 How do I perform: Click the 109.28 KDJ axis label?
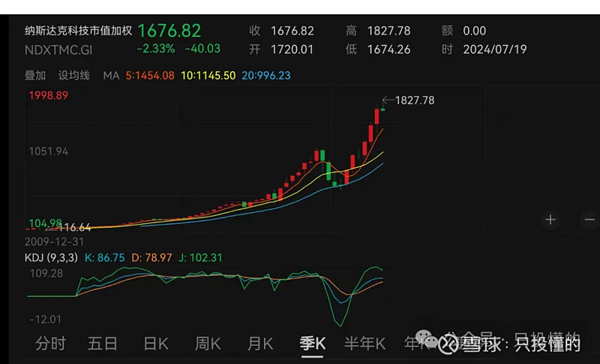pyautogui.click(x=46, y=273)
